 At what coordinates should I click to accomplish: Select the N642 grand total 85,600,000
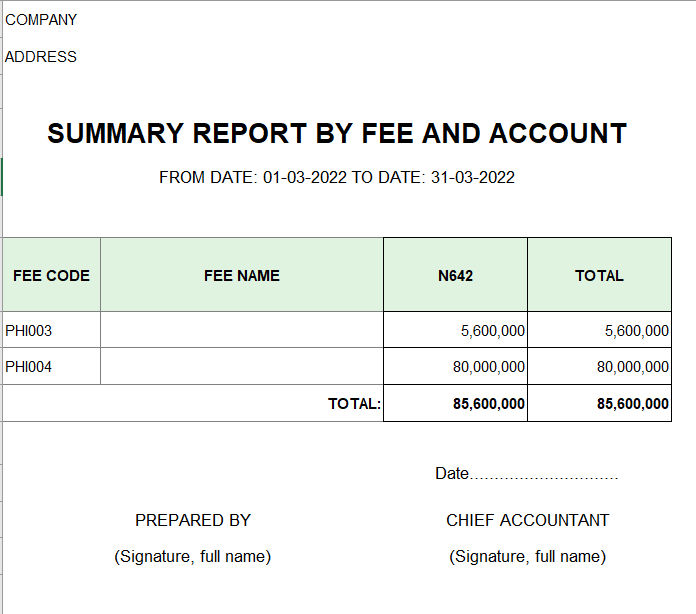[455, 403]
